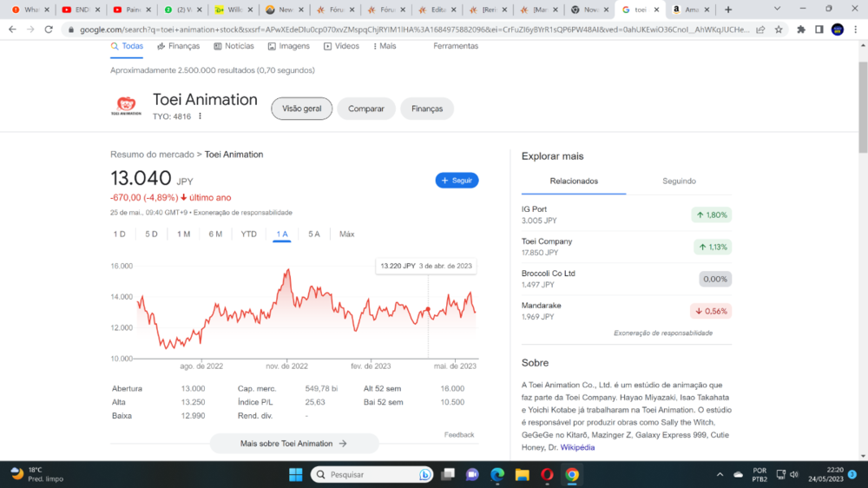
Task: Go back to the previous page
Action: coord(12,30)
